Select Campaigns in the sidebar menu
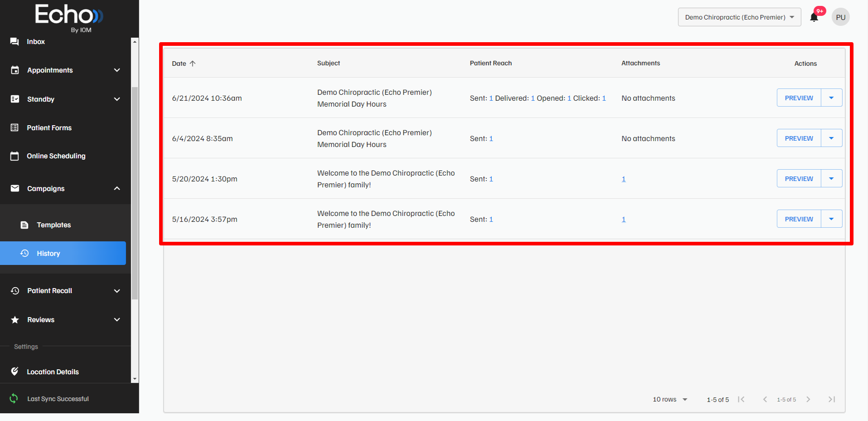868x421 pixels. click(45, 188)
